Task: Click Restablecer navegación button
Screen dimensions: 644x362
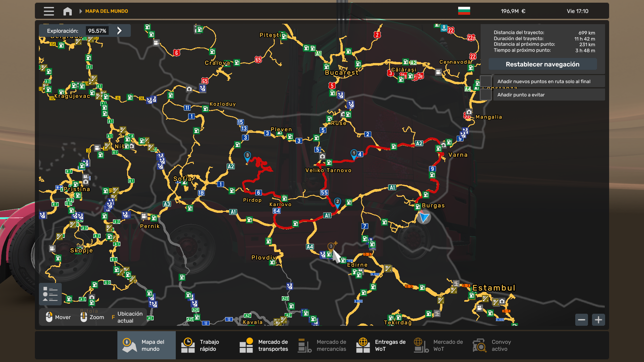Action: click(x=542, y=64)
